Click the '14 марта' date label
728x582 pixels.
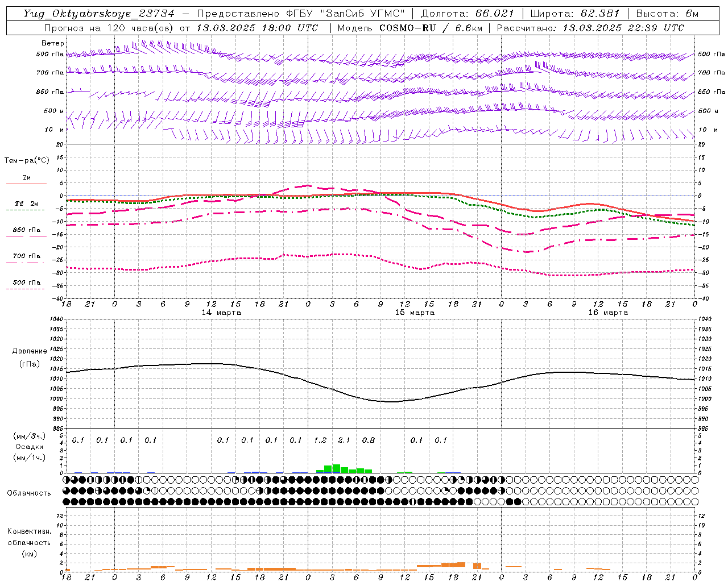pos(221,313)
